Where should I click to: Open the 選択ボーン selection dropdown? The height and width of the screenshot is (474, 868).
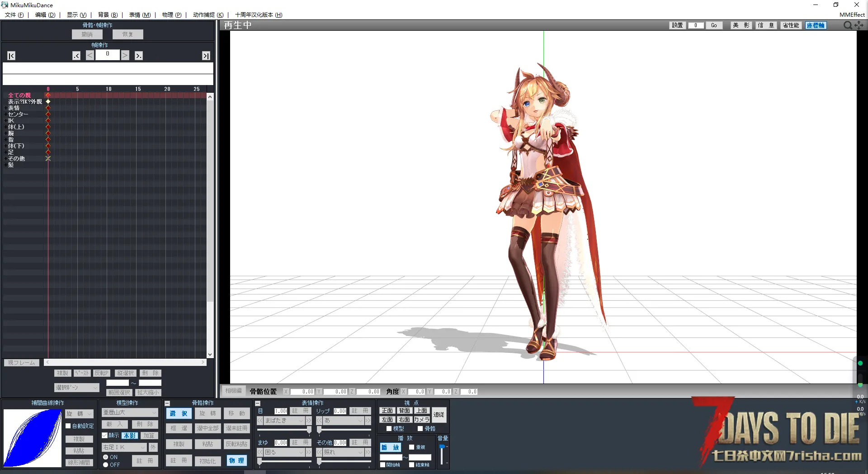click(x=76, y=388)
